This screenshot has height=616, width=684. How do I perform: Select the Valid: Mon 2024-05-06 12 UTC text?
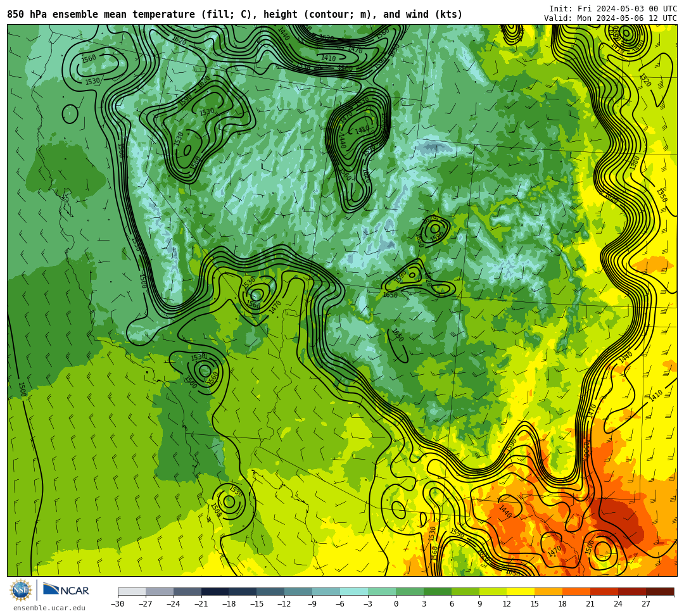tap(611, 18)
